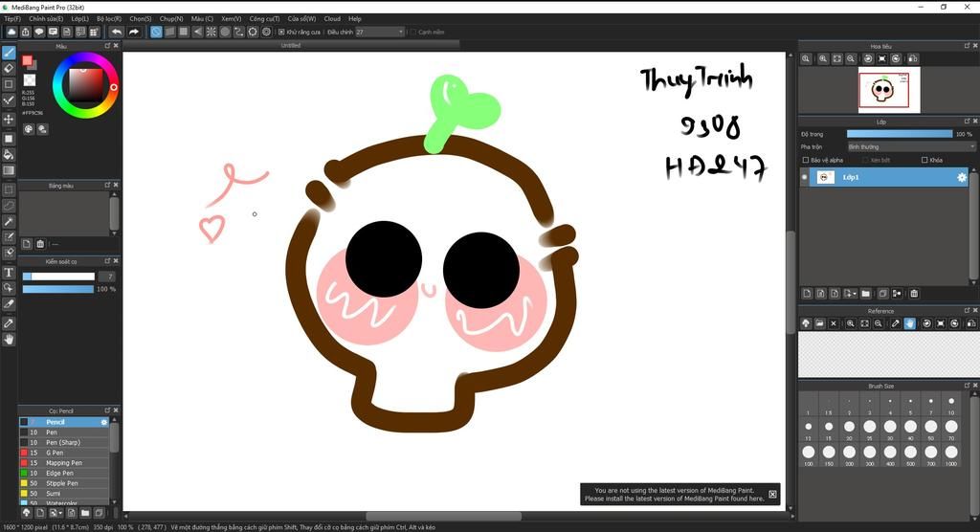This screenshot has width=980, height=532.
Task: Enable the Cạnh mềm checkbox
Action: pyautogui.click(x=412, y=32)
